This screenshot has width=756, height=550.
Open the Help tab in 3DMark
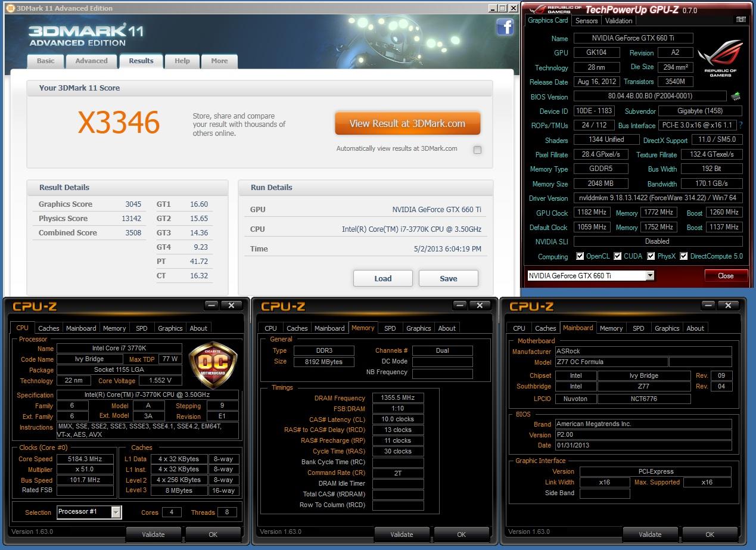coord(182,61)
